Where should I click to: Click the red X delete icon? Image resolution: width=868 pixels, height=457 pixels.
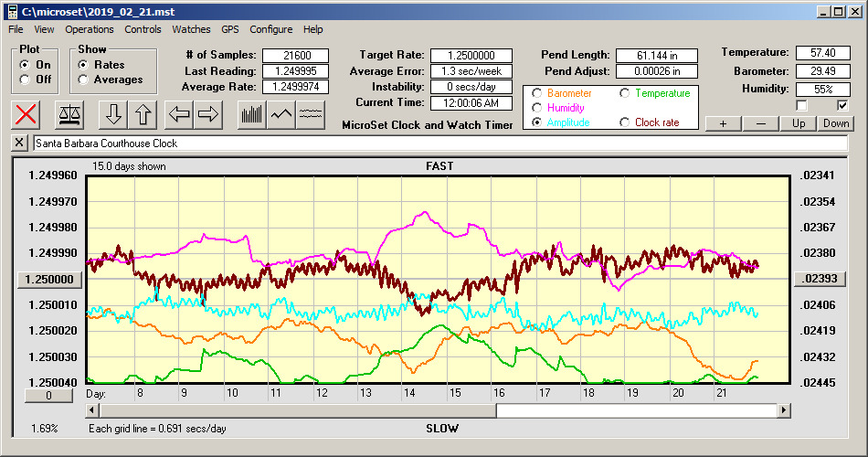(x=26, y=114)
